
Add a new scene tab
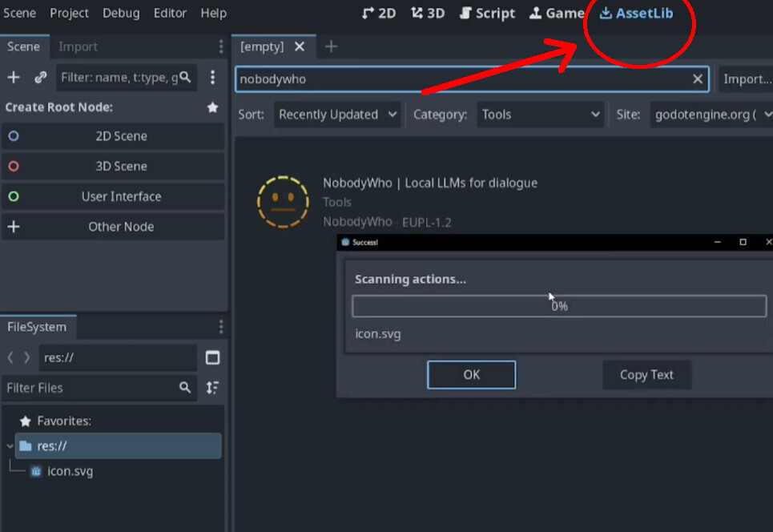pos(332,46)
